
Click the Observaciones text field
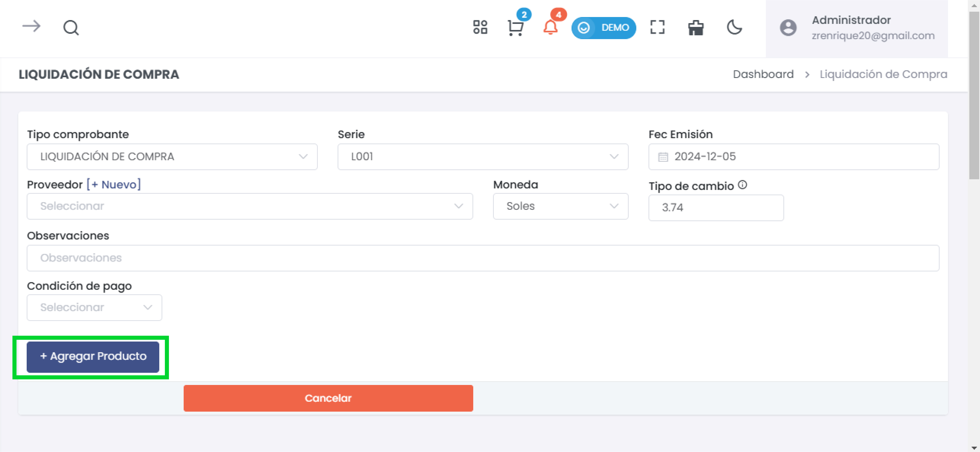[x=482, y=258]
